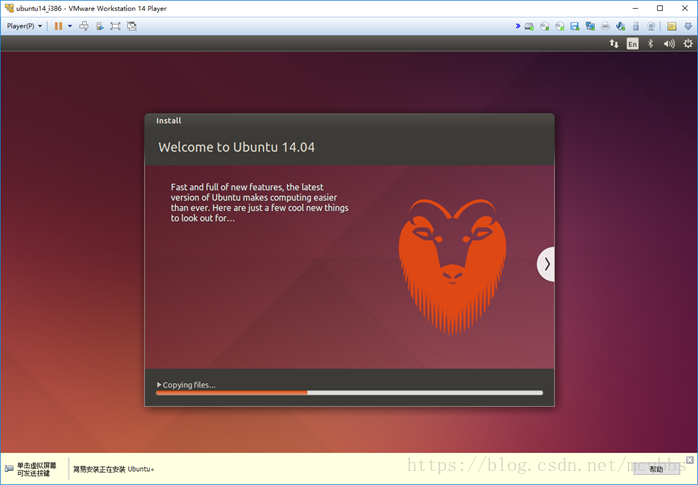Click the network adapter device icon
The image size is (698, 485).
coord(590,26)
